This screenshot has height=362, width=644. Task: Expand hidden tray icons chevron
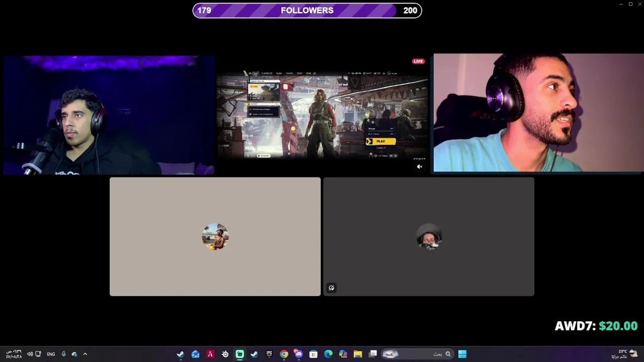pyautogui.click(x=85, y=354)
